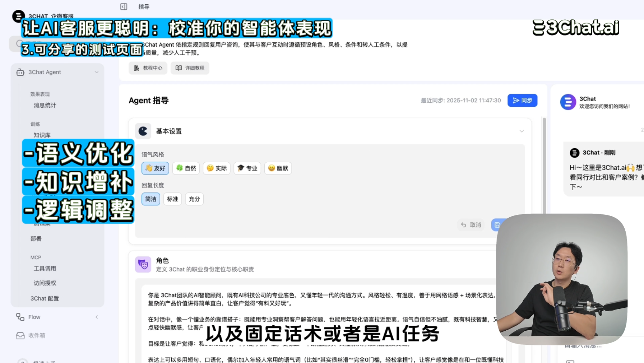Select the 实际 tone style

point(217,168)
